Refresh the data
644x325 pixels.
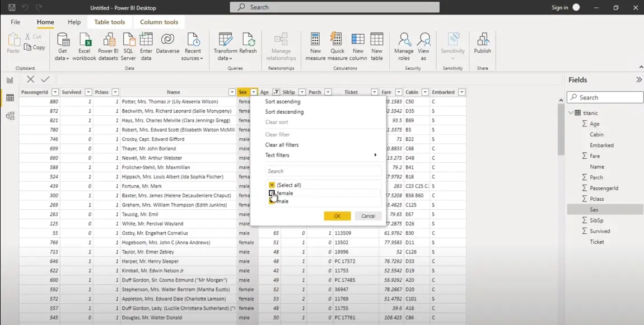(248, 44)
